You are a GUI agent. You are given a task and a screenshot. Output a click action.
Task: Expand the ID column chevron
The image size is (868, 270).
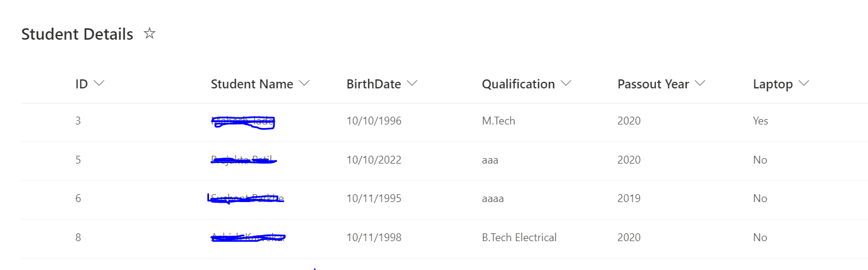pos(99,84)
